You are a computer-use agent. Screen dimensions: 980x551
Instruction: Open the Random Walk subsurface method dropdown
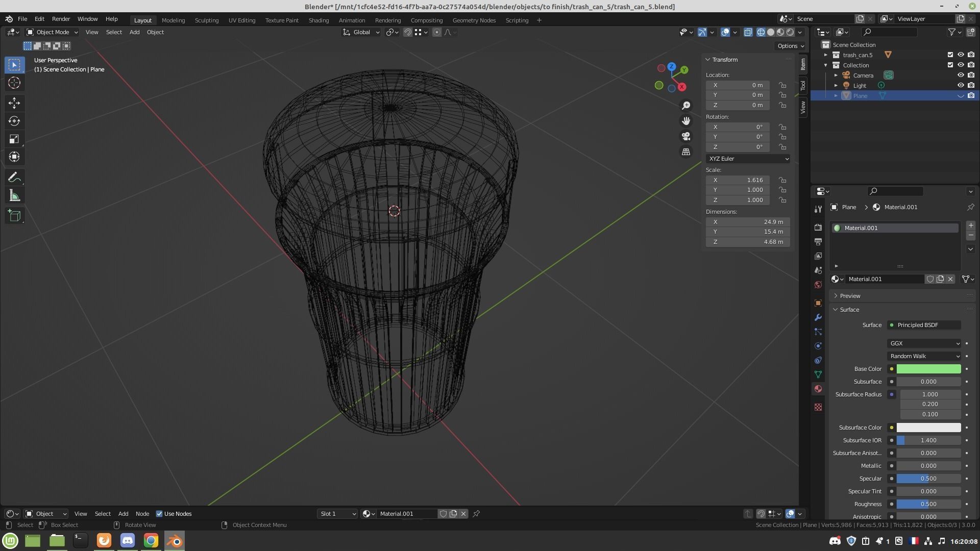coord(924,356)
